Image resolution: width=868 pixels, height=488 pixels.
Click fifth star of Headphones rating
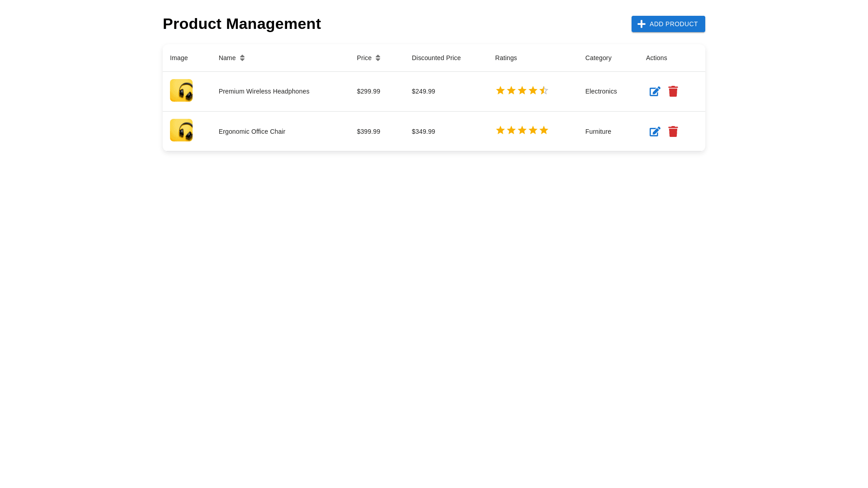coord(543,90)
